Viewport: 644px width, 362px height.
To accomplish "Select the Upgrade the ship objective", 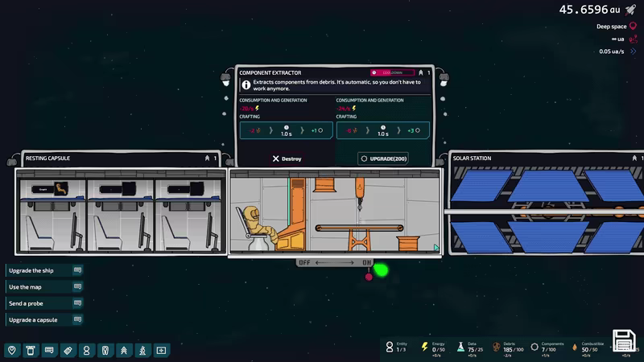I will 44,270.
